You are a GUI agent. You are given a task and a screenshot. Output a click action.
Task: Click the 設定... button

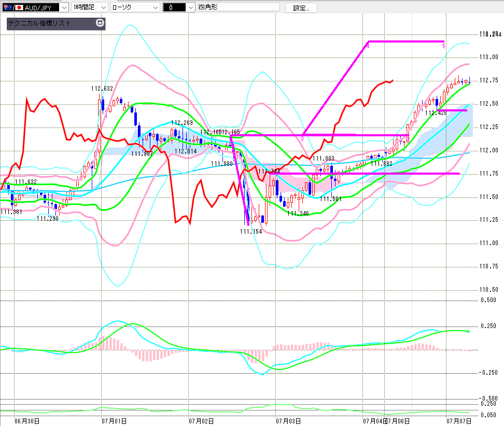(301, 8)
